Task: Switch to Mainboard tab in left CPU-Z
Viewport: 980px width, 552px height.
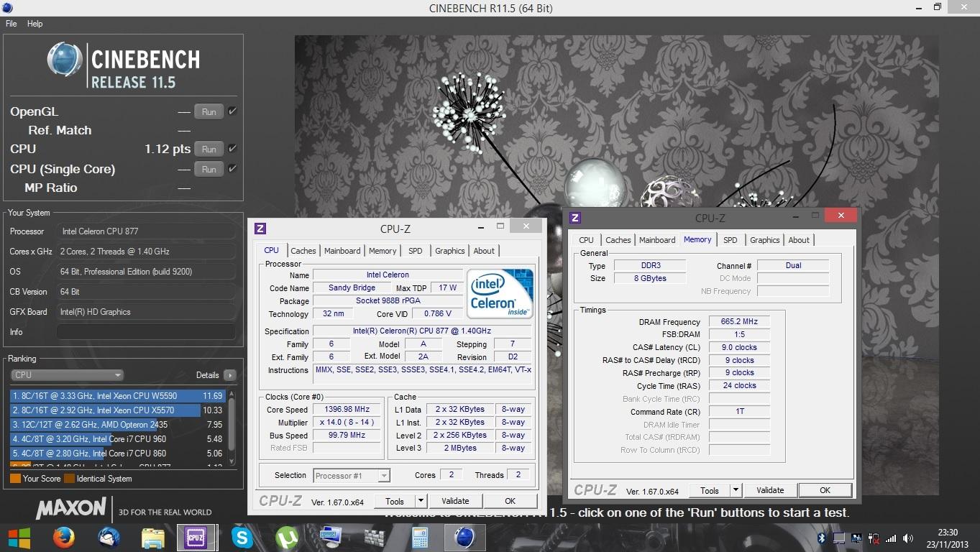Action: click(342, 251)
